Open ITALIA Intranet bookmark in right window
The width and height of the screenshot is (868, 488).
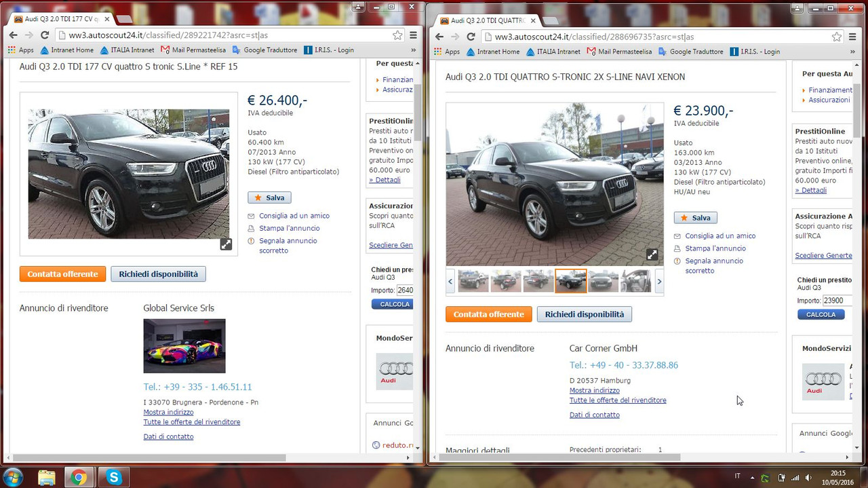coord(553,52)
